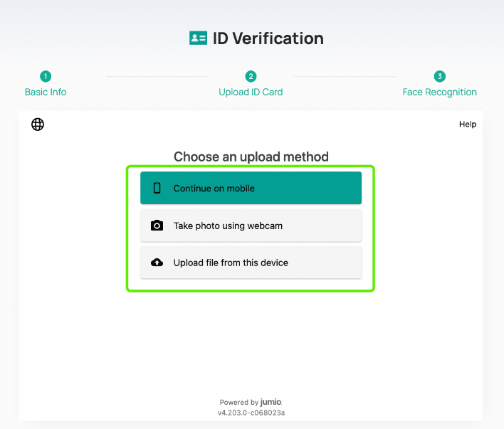Select the step 3 circle

coord(440,77)
